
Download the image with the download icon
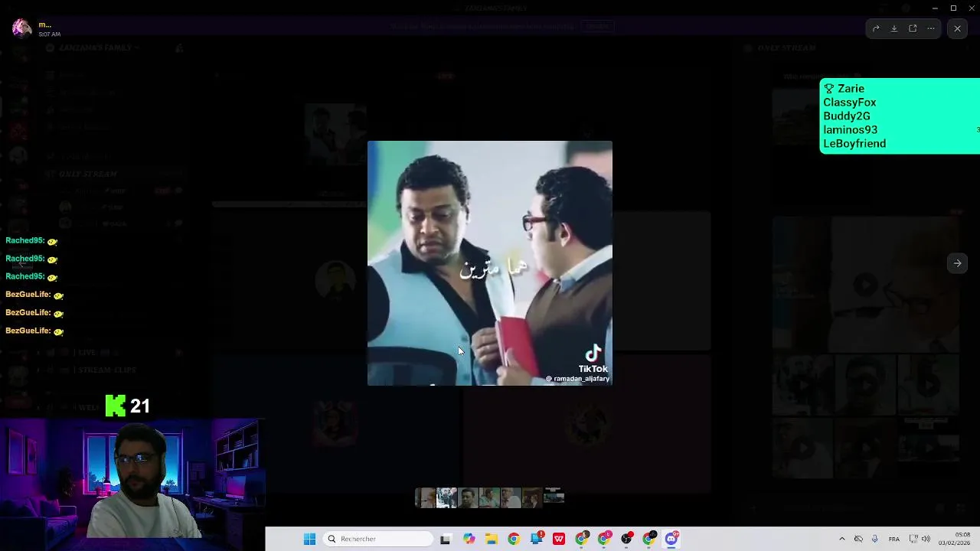coord(894,28)
